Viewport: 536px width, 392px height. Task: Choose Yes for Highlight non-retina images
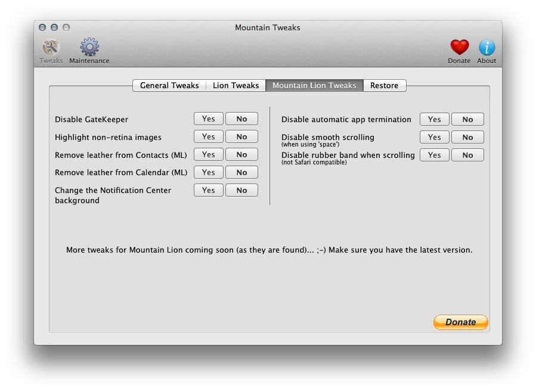tap(209, 136)
